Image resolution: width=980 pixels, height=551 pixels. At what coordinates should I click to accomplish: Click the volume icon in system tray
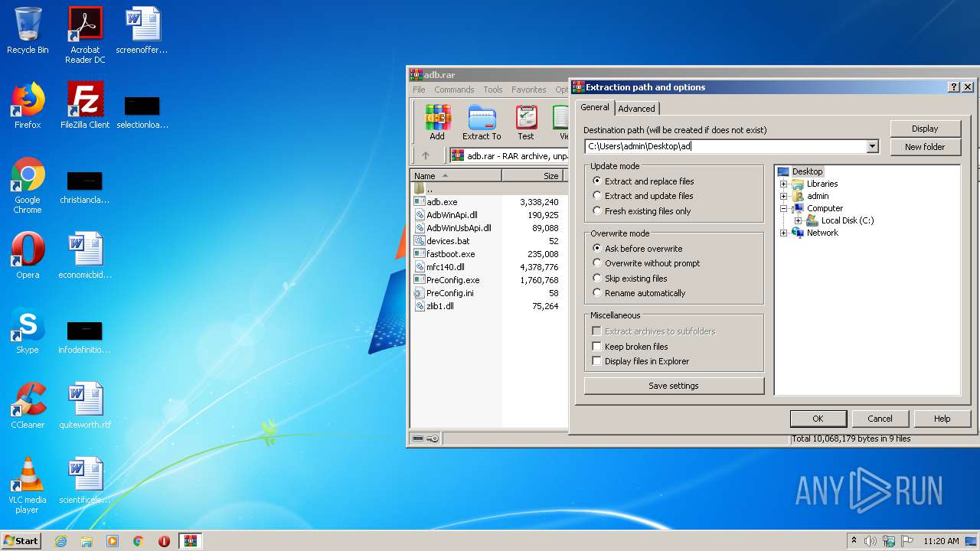coord(871,541)
